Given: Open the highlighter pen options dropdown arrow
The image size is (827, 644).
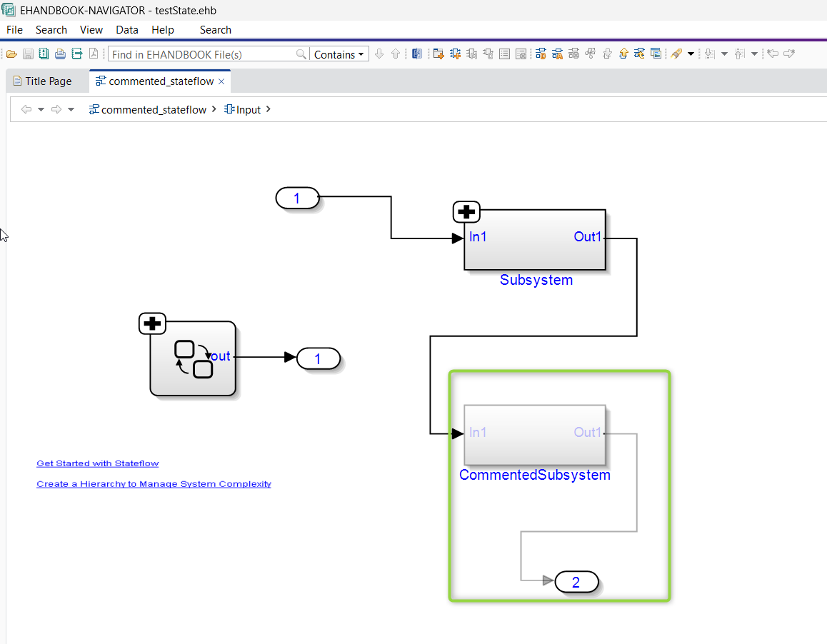Looking at the screenshot, I should click(x=691, y=54).
